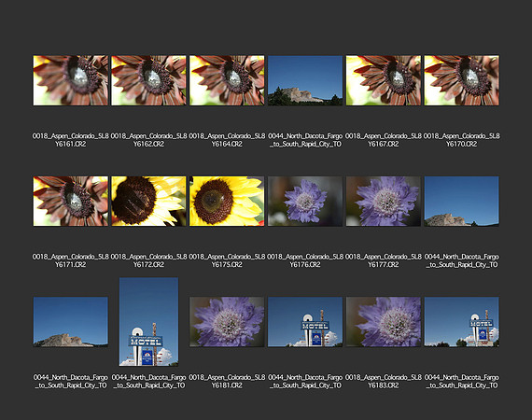The image size is (532, 420).
Task: Click the file name ending Y6161.CR2
Action: click(x=71, y=140)
